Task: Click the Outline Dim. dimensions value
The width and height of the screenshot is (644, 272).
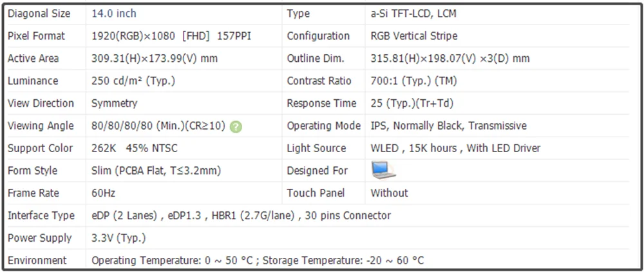Action: click(x=450, y=59)
